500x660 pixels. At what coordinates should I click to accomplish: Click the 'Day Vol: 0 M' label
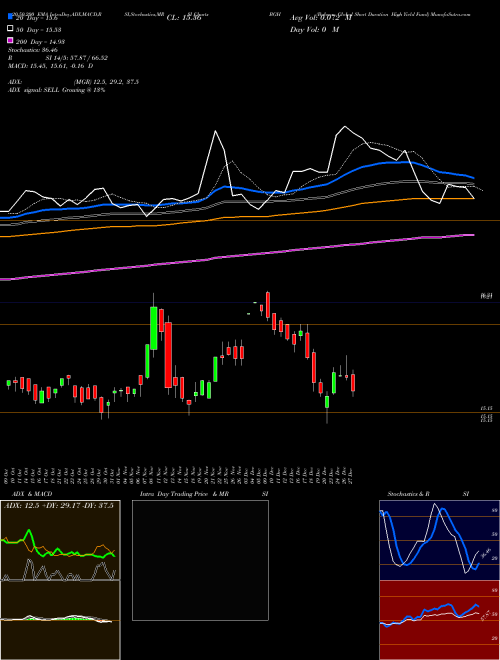(x=314, y=30)
